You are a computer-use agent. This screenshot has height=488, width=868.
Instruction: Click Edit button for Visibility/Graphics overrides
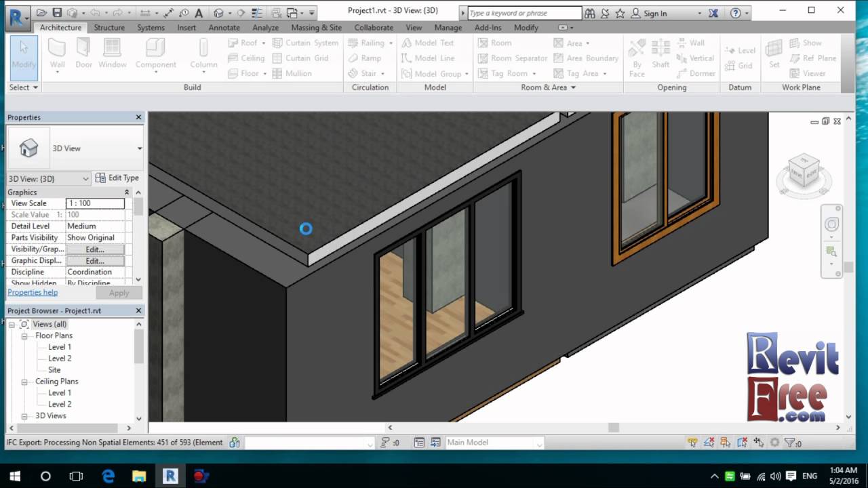[x=95, y=249]
